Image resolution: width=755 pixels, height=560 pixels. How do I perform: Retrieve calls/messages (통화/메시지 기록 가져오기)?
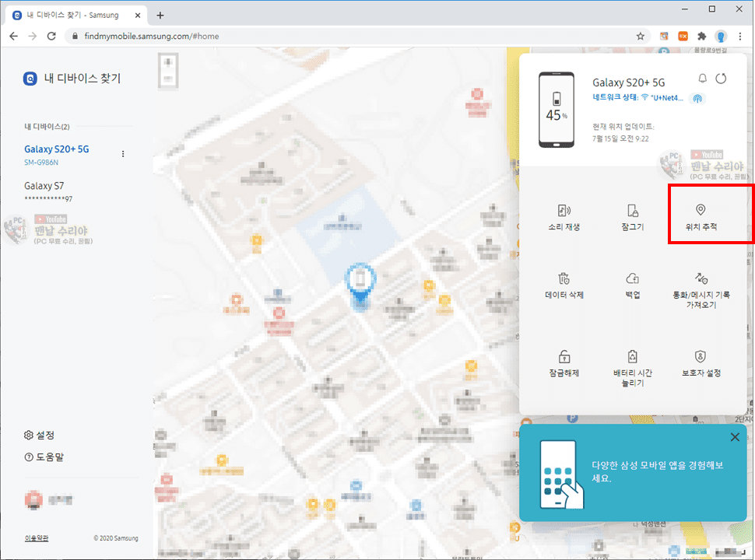[x=701, y=290]
